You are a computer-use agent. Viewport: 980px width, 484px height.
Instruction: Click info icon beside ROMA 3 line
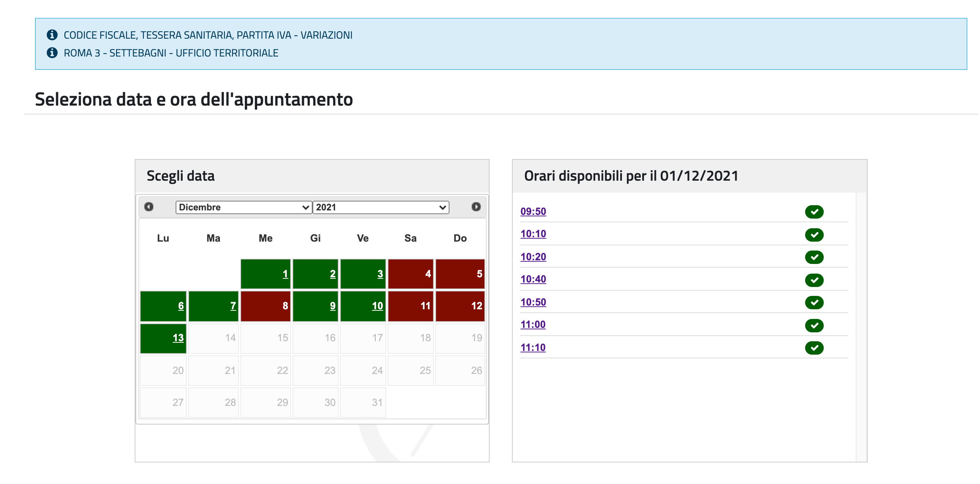(52, 52)
